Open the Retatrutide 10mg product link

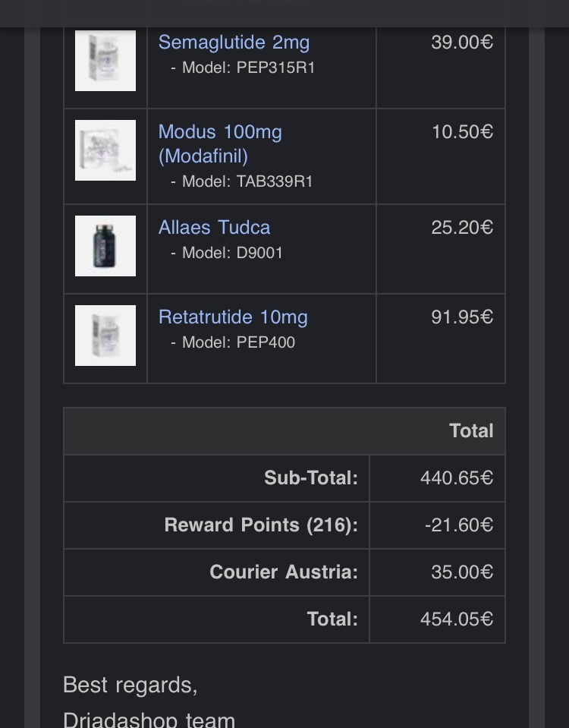pyautogui.click(x=233, y=317)
